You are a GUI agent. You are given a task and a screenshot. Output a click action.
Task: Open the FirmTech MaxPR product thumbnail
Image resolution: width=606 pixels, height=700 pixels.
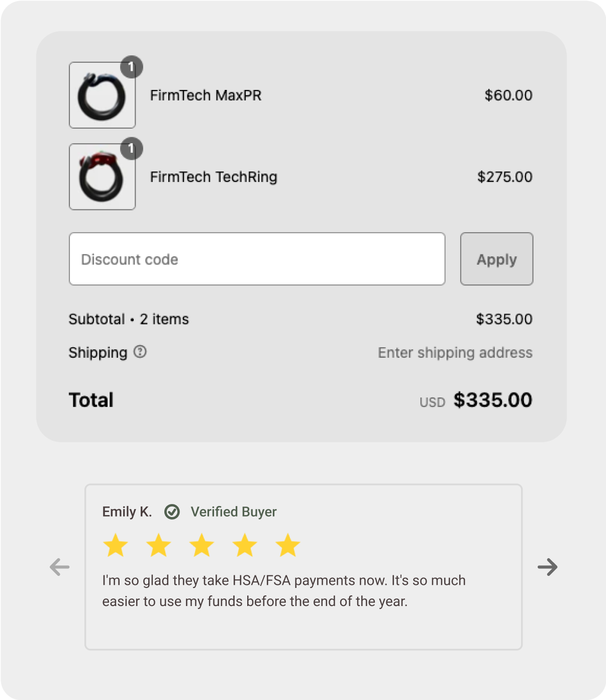tap(102, 95)
